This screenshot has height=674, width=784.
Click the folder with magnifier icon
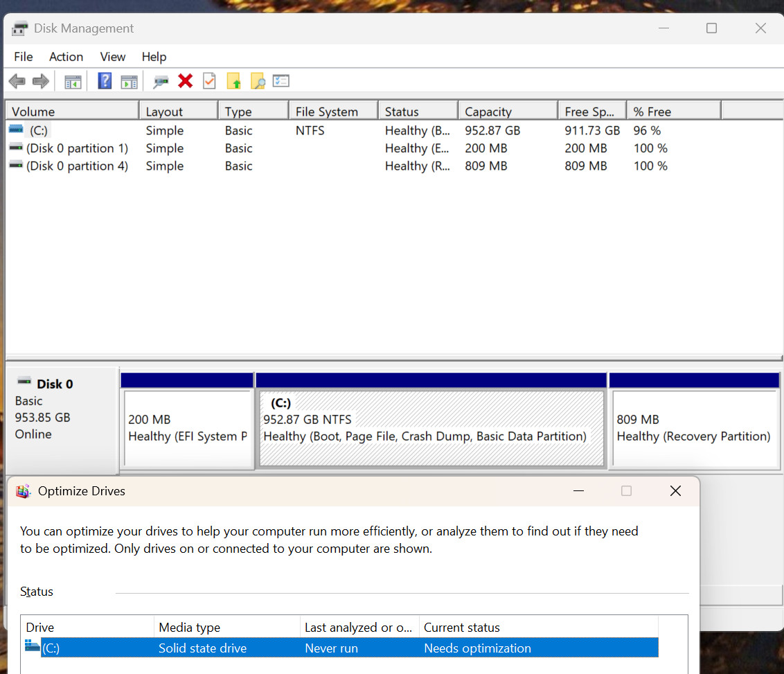coord(258,80)
